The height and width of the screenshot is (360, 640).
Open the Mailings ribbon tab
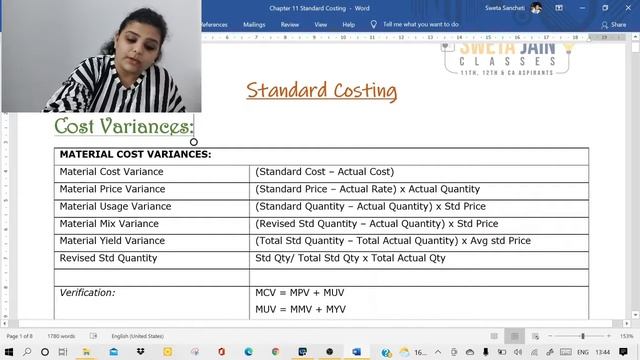click(x=254, y=24)
